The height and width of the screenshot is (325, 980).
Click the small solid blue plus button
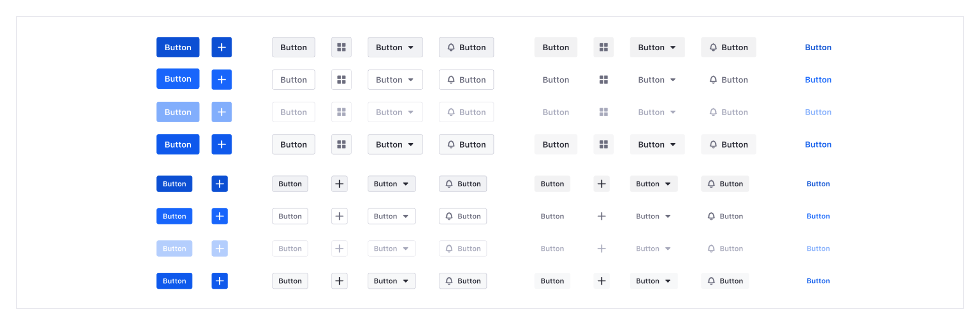point(219,184)
